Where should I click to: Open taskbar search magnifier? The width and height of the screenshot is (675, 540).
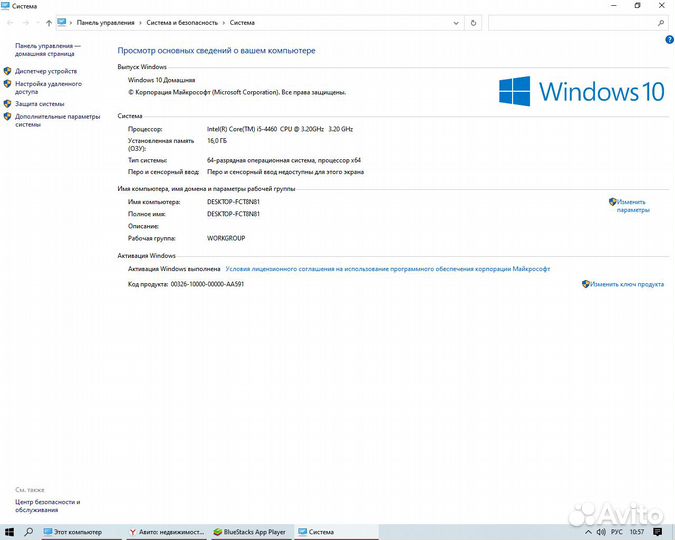[x=28, y=532]
